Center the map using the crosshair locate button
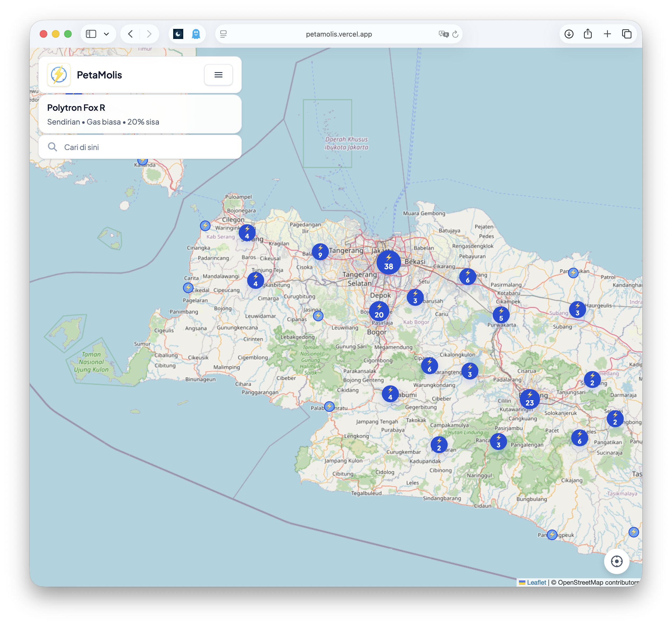This screenshot has width=672, height=626. click(617, 562)
